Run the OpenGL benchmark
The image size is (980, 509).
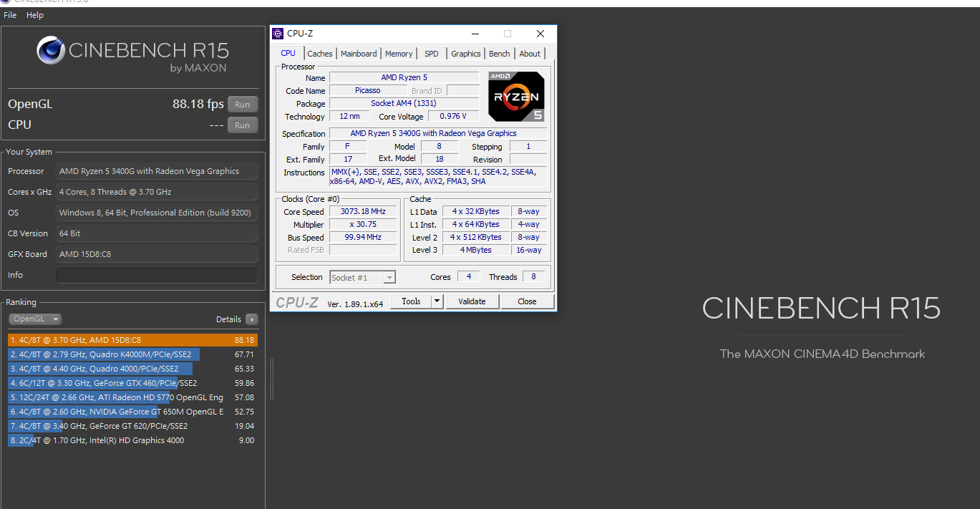click(243, 105)
